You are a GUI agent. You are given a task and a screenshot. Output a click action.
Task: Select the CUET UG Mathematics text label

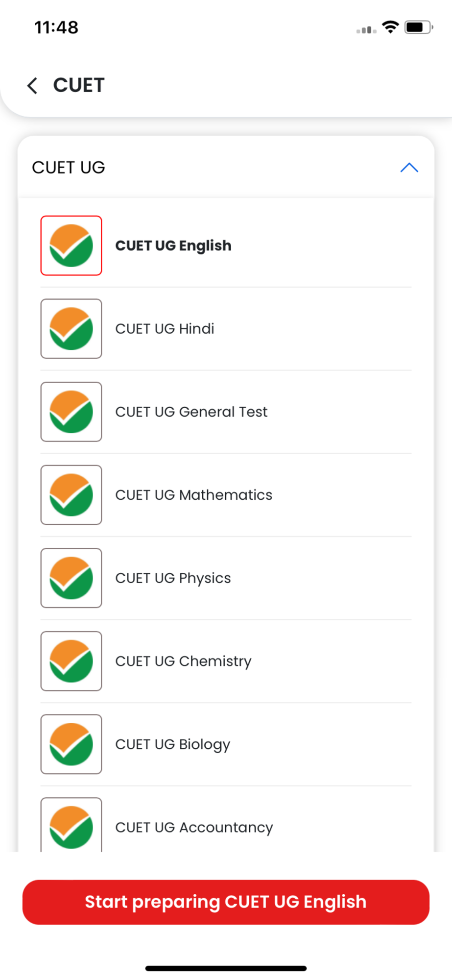(194, 495)
